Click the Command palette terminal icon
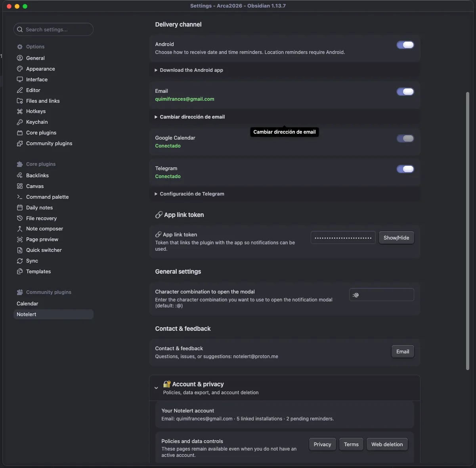Image resolution: width=476 pixels, height=468 pixels. tap(20, 197)
